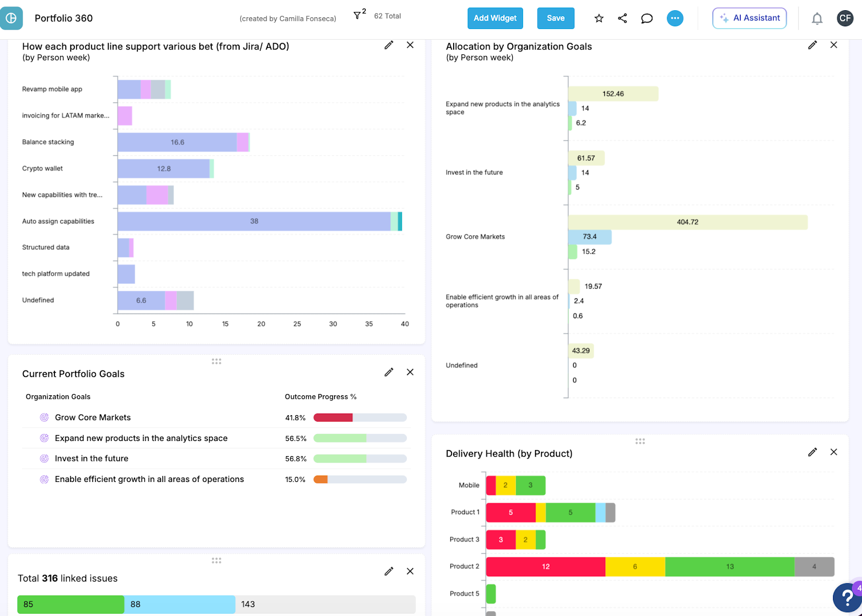Image resolution: width=862 pixels, height=616 pixels.
Task: Open the Invest in the future goal
Action: [x=92, y=459]
